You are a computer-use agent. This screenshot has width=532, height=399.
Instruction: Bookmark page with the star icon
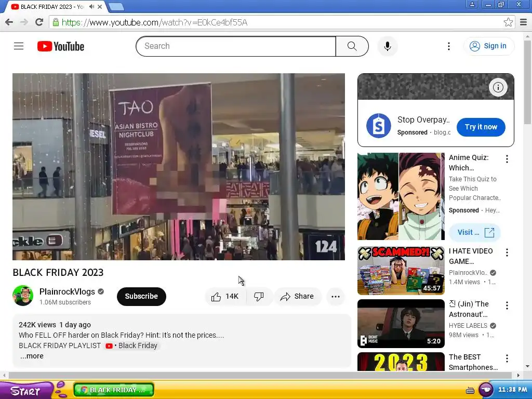point(508,22)
